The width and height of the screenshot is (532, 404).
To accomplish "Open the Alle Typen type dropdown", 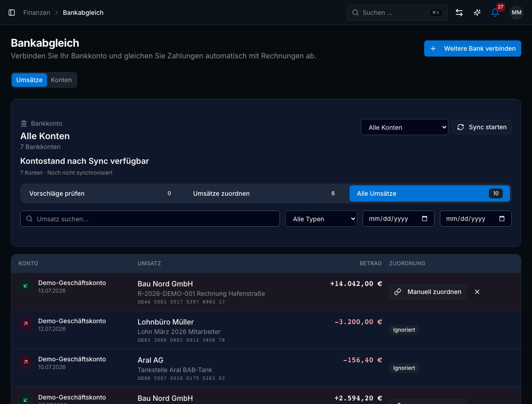I will (321, 219).
